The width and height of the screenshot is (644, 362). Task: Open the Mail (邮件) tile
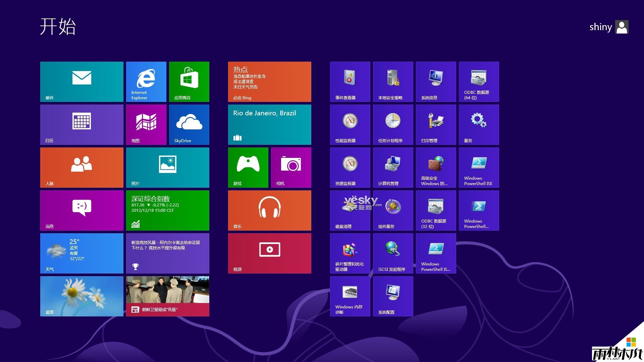point(82,81)
